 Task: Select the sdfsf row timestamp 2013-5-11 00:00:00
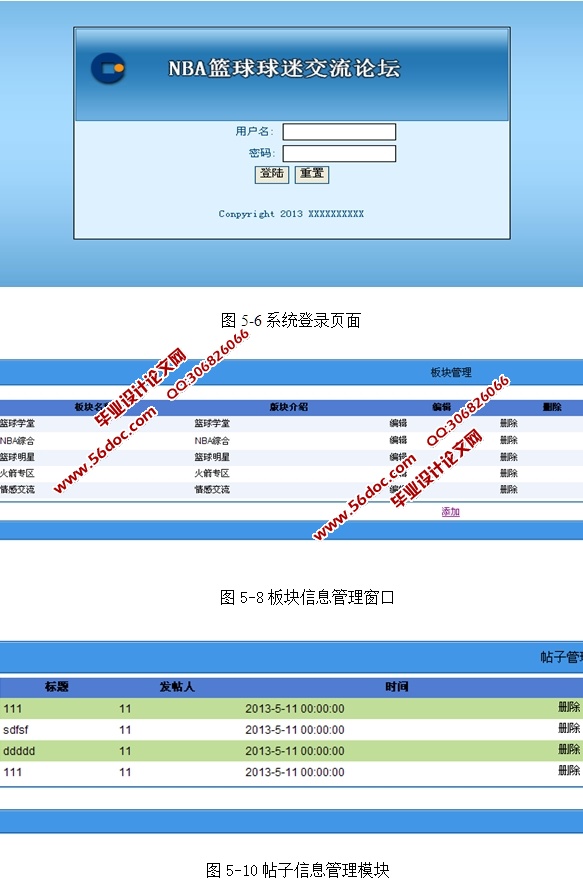tap(295, 730)
